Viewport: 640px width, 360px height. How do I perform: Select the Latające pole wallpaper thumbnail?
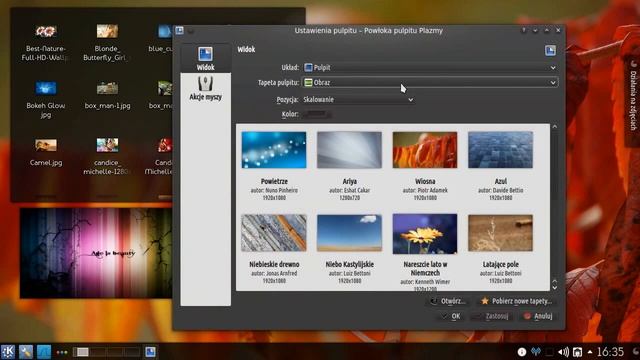click(x=500, y=233)
